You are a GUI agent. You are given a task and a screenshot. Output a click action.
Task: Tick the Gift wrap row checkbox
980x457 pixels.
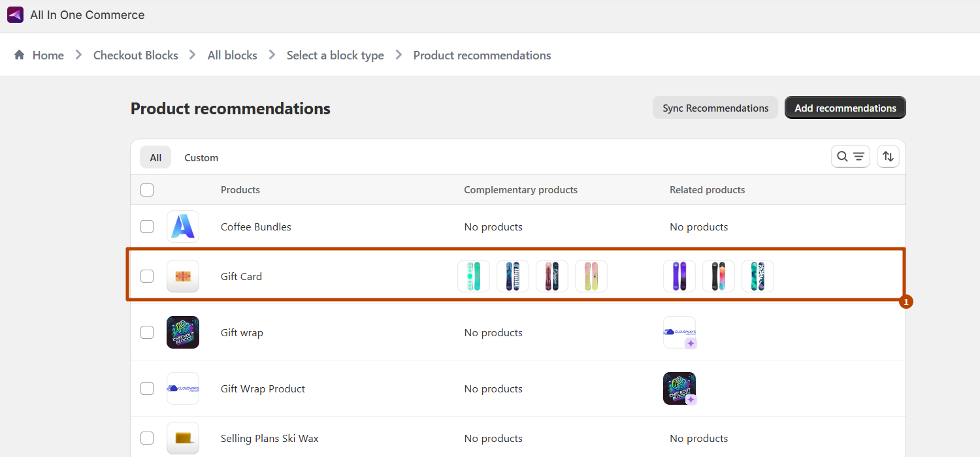coord(147,332)
